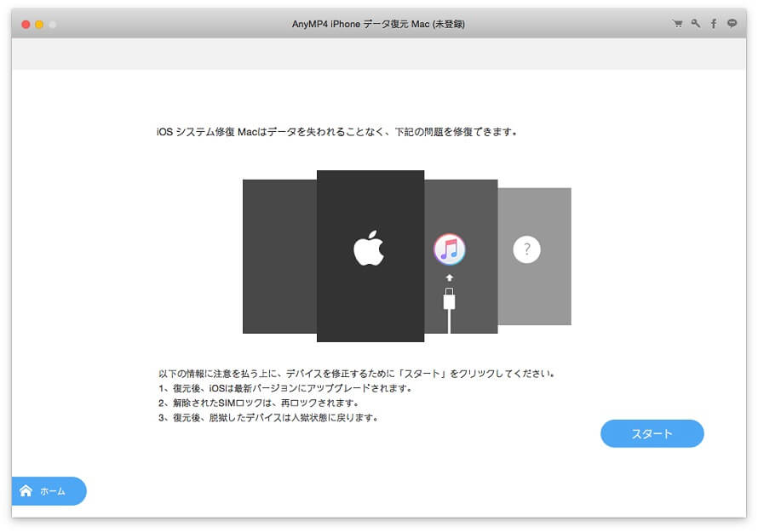
Task: Select the Apple logo screen panel
Action: click(370, 255)
